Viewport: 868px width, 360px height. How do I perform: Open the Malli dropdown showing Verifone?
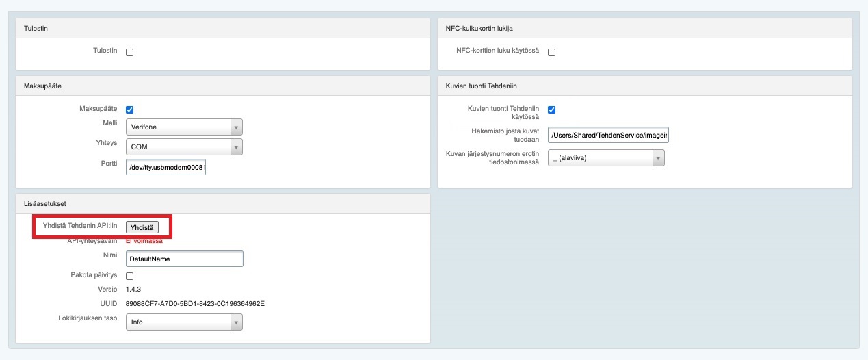coord(184,127)
